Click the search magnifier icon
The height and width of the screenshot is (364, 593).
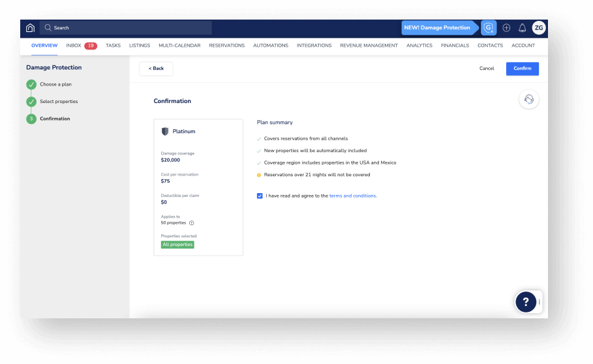click(48, 27)
